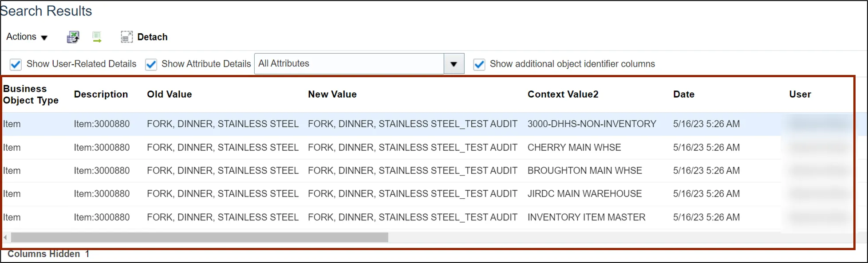Select the JIRDC MAIN WAREHOUSE row
This screenshot has height=263, width=868.
(x=584, y=194)
